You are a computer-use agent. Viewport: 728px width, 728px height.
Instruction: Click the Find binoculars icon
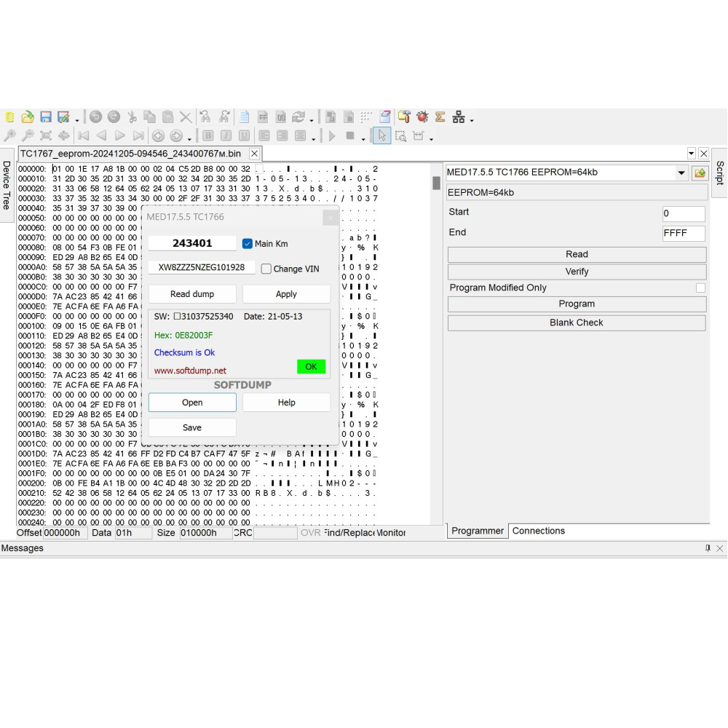tap(205, 117)
